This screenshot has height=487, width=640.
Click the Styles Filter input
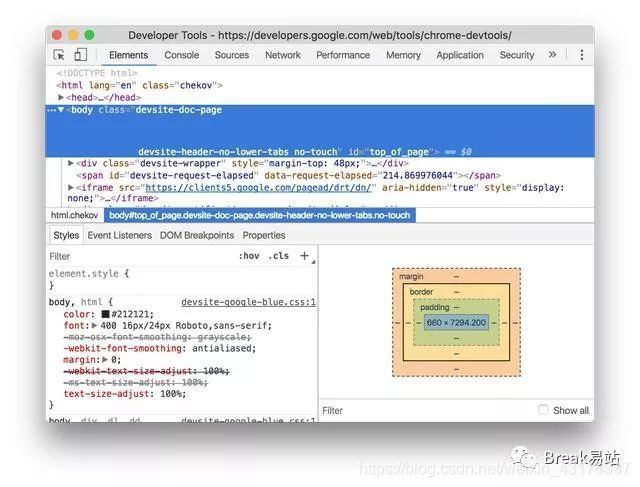[141, 256]
